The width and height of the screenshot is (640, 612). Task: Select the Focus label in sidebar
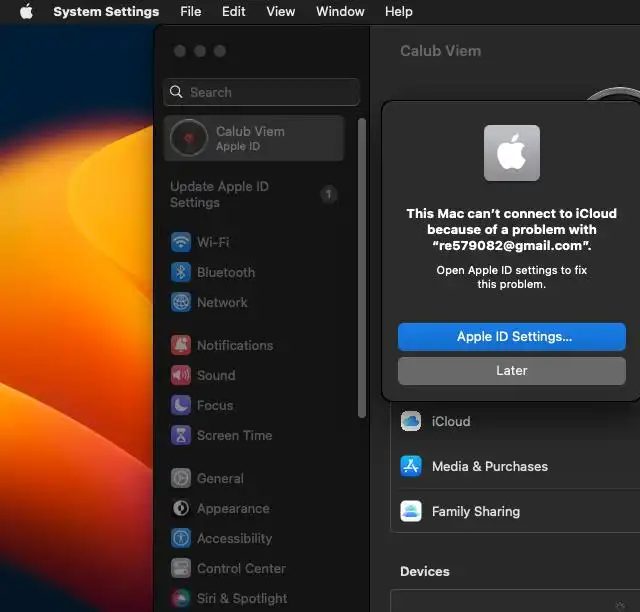click(x=215, y=405)
